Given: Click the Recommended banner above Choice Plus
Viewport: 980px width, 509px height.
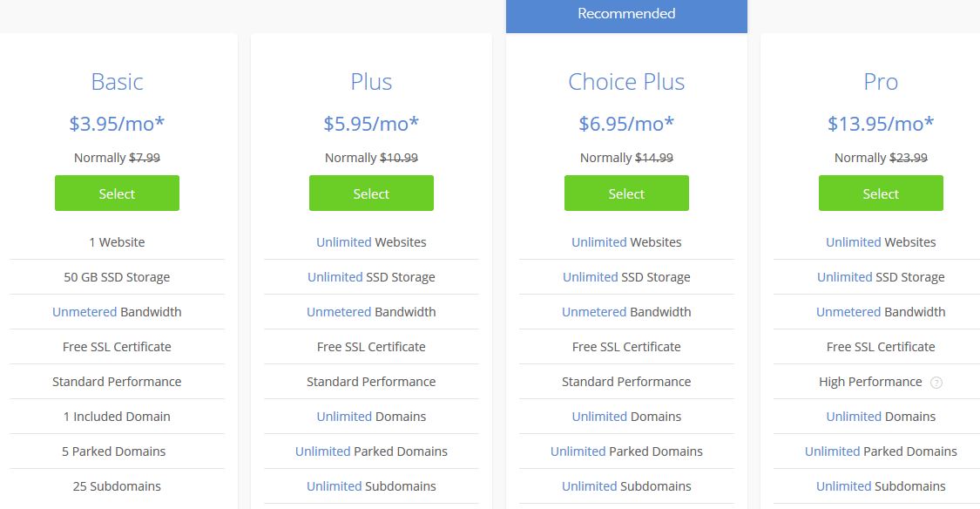Looking at the screenshot, I should coord(626,16).
